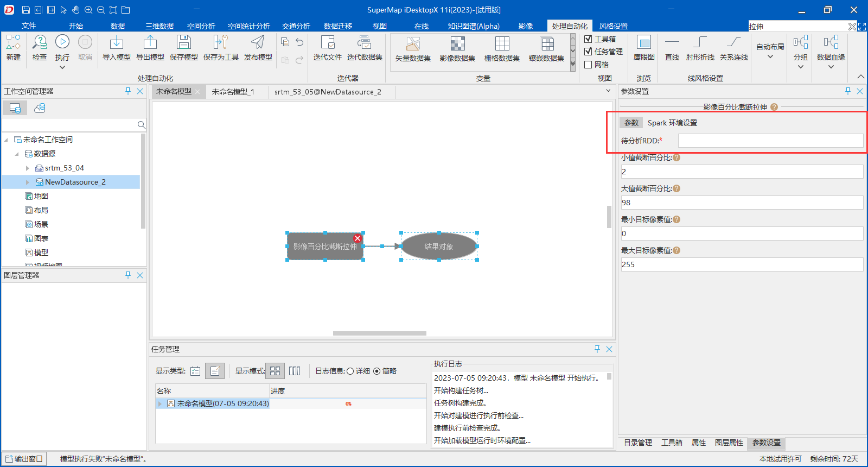The image size is (868, 467).
Task: Switch to 图层属性 bottom panel tab
Action: tap(729, 443)
